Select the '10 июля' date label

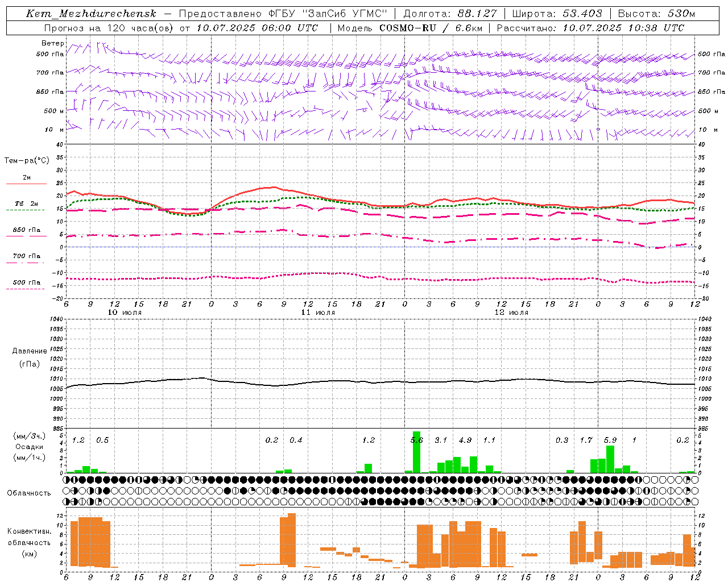[125, 312]
